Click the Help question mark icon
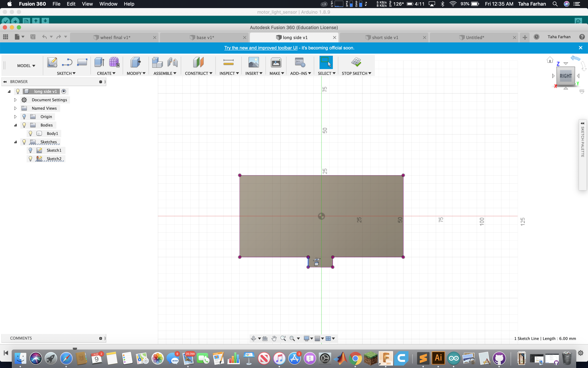Viewport: 588px width, 368px height. coord(582,37)
